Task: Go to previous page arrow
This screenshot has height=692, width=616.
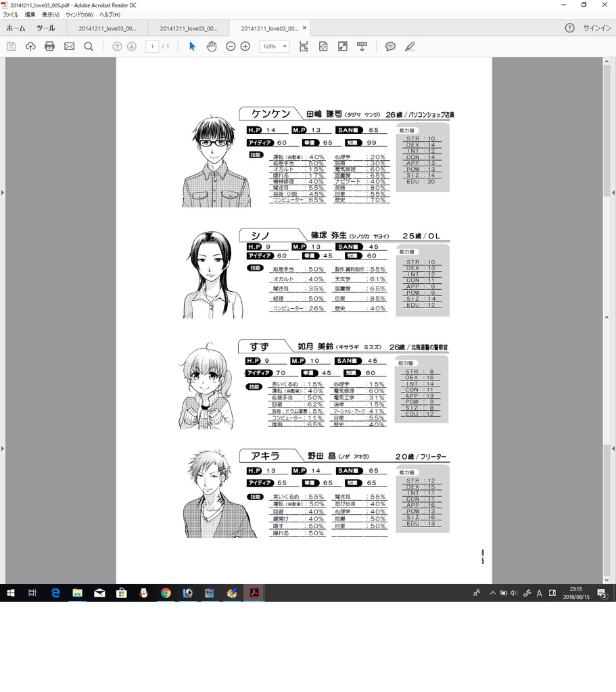Action: (x=117, y=47)
